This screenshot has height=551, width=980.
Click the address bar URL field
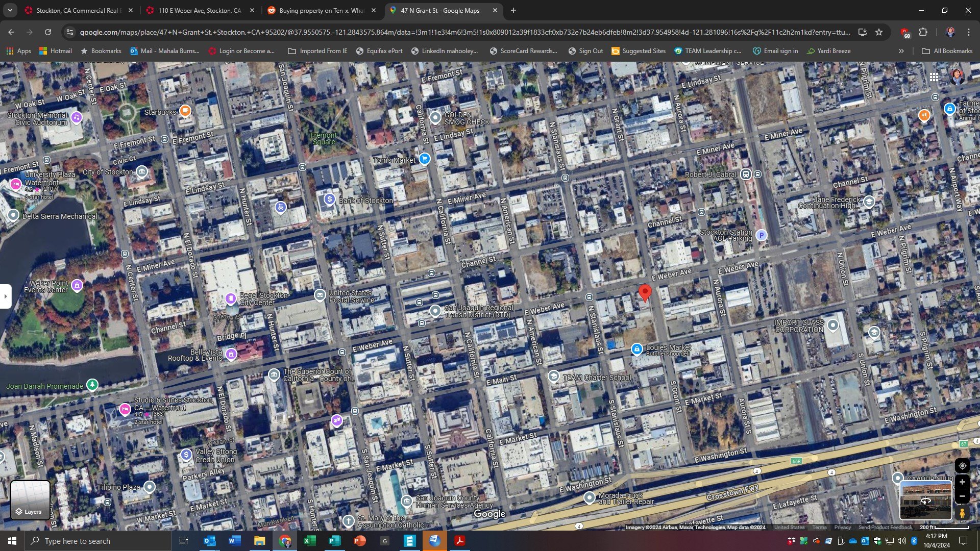coord(464,32)
